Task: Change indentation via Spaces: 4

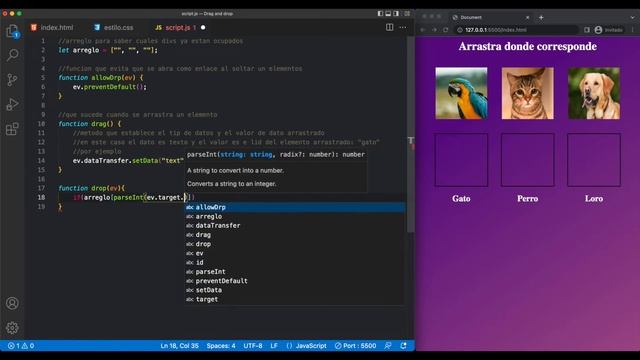Action: 221,346
